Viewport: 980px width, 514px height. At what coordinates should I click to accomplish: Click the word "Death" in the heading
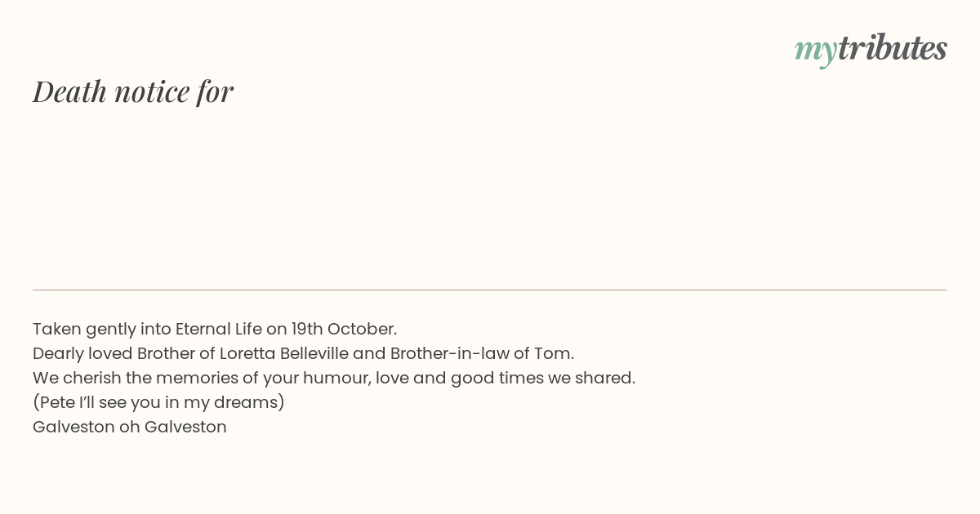click(x=70, y=91)
